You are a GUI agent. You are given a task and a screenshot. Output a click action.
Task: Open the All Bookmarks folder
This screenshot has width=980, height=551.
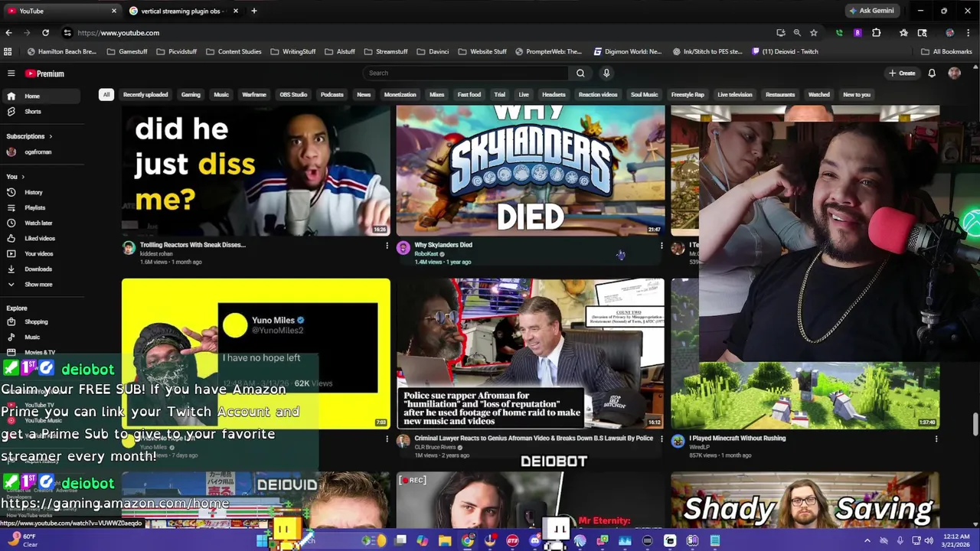pos(947,52)
